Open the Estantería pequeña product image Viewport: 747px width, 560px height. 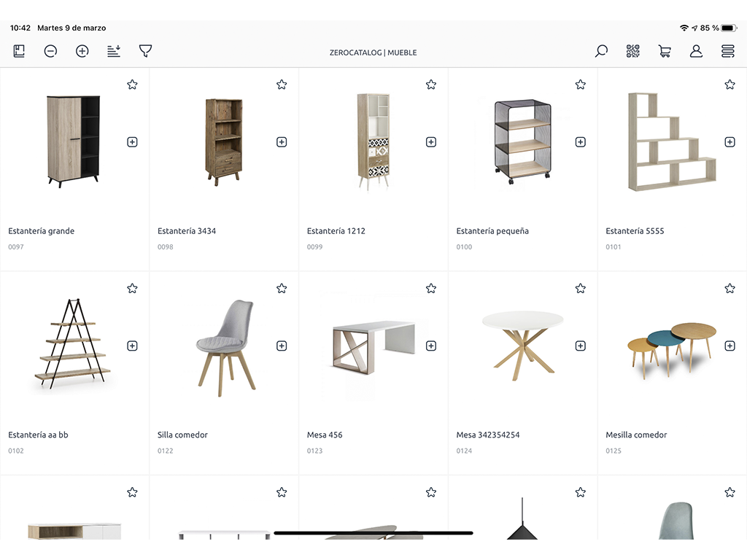pos(522,141)
